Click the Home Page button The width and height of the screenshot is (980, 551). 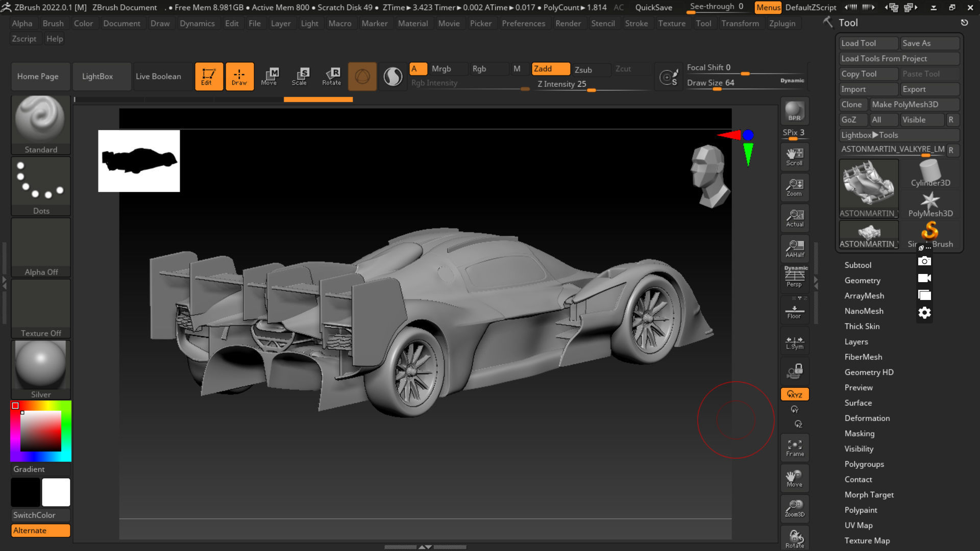(x=40, y=77)
